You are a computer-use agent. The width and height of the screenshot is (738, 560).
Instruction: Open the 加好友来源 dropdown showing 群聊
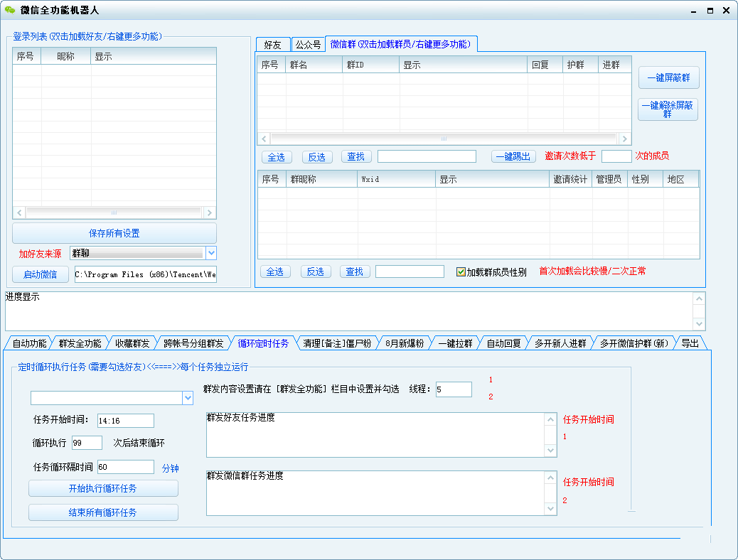pyautogui.click(x=211, y=253)
